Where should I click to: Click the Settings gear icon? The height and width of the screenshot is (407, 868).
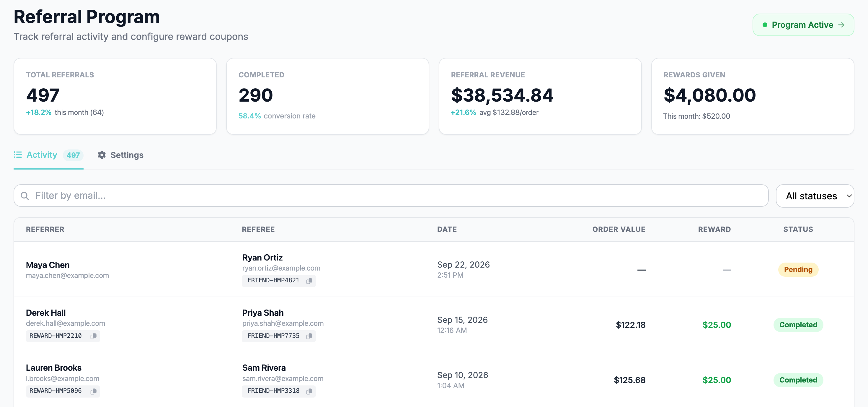coord(102,155)
